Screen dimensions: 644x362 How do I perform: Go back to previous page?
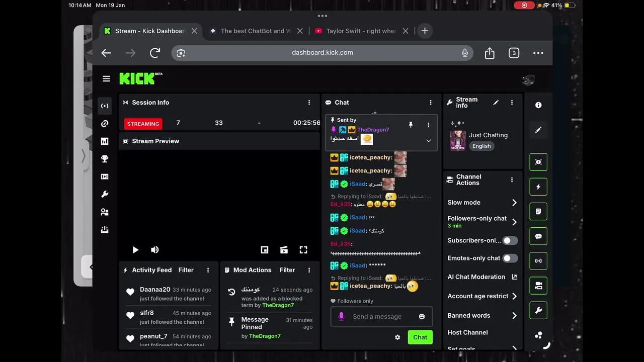106,53
